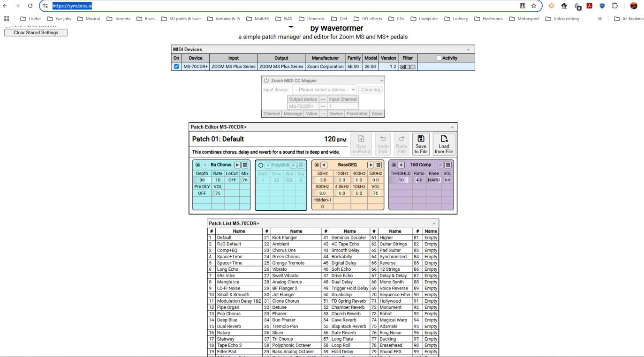Click the Save to File icon button
Viewport: 644px width, 357px height.
coord(421,144)
